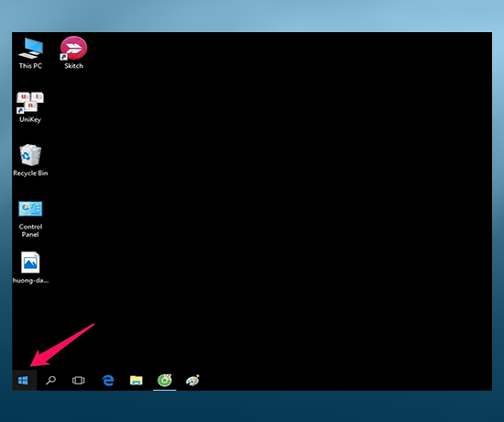Open the Windows Start menu
Image resolution: width=504 pixels, height=422 pixels.
[x=23, y=381]
